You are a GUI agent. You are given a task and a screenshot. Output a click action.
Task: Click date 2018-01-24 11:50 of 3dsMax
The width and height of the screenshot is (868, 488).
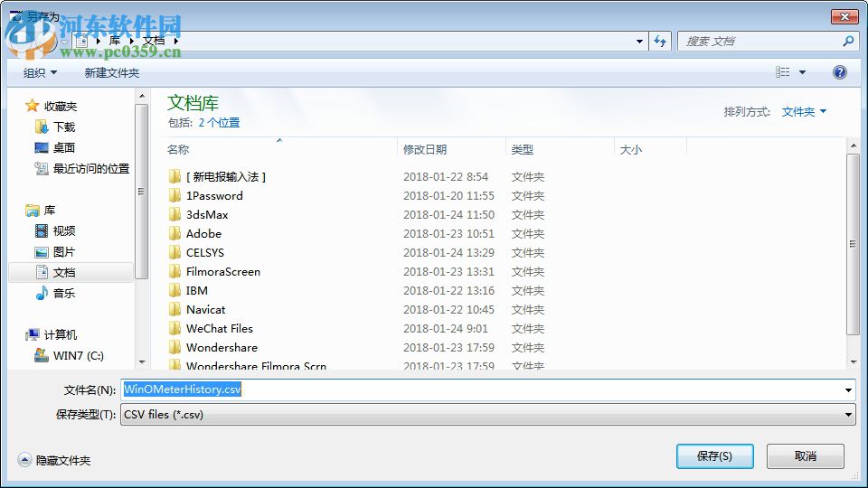click(x=448, y=215)
